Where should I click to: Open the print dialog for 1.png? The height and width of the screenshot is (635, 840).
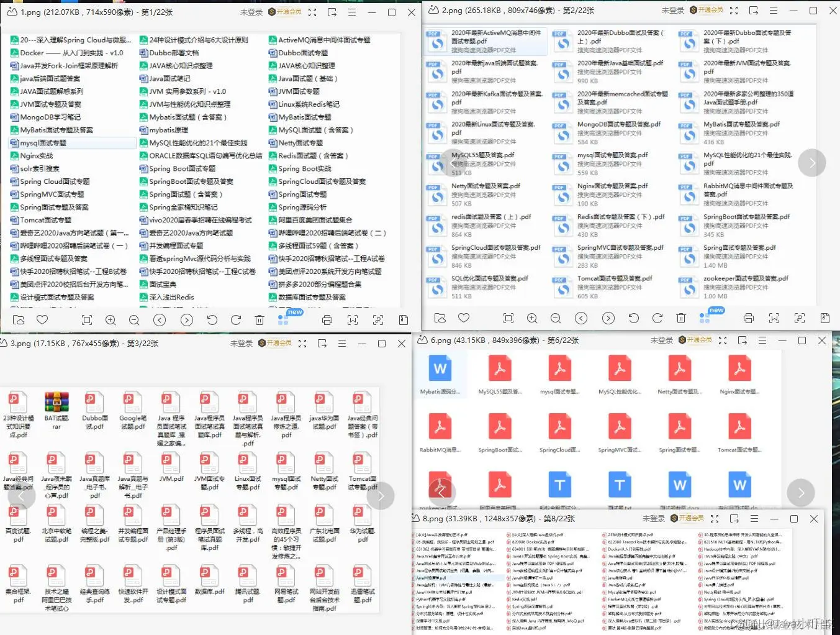pyautogui.click(x=327, y=319)
